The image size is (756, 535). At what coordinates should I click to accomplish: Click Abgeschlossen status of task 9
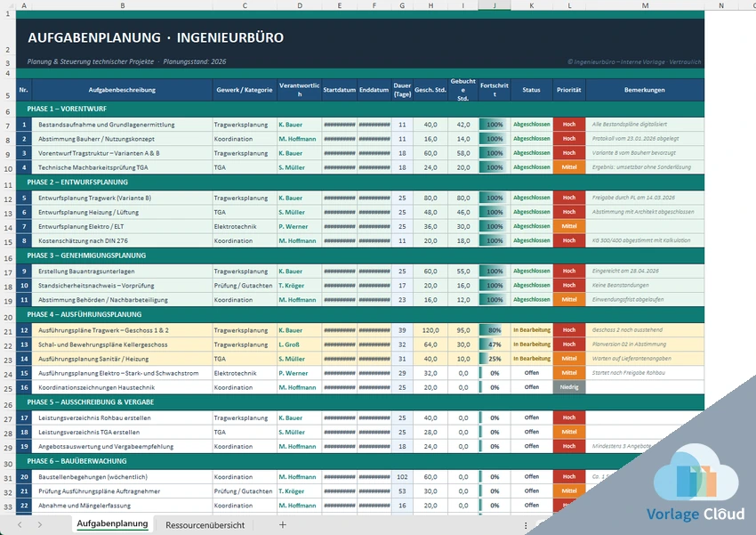[531, 272]
